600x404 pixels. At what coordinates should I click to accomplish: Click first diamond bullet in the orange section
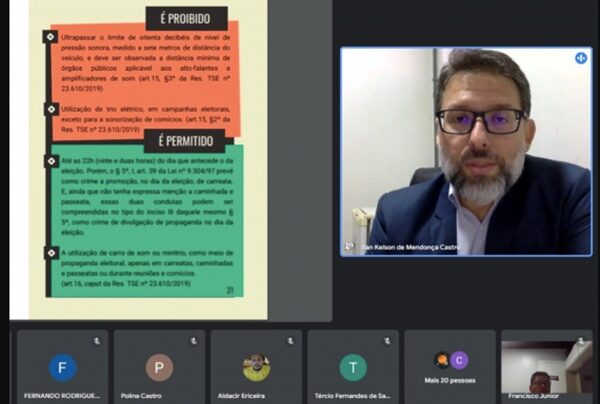tap(50, 37)
